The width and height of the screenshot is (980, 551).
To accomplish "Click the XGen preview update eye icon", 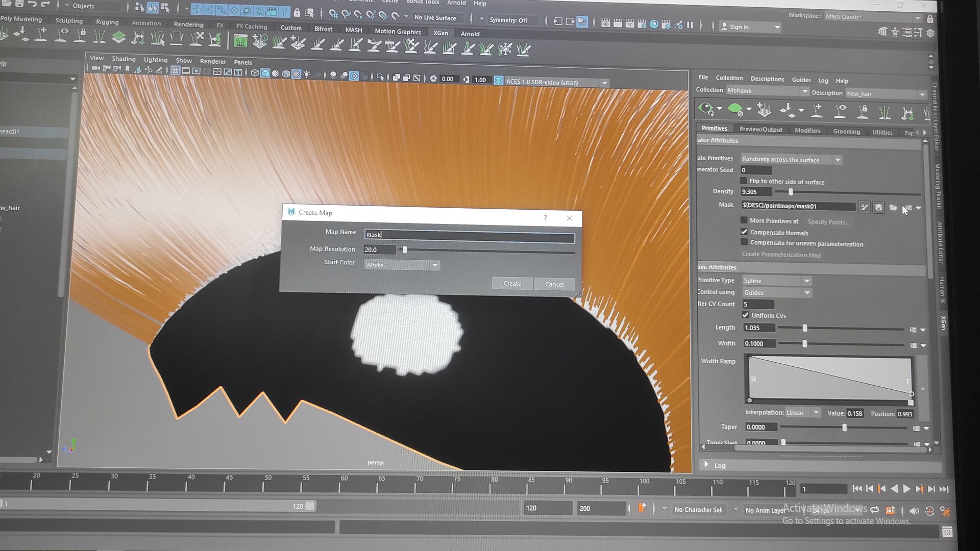I will [706, 109].
